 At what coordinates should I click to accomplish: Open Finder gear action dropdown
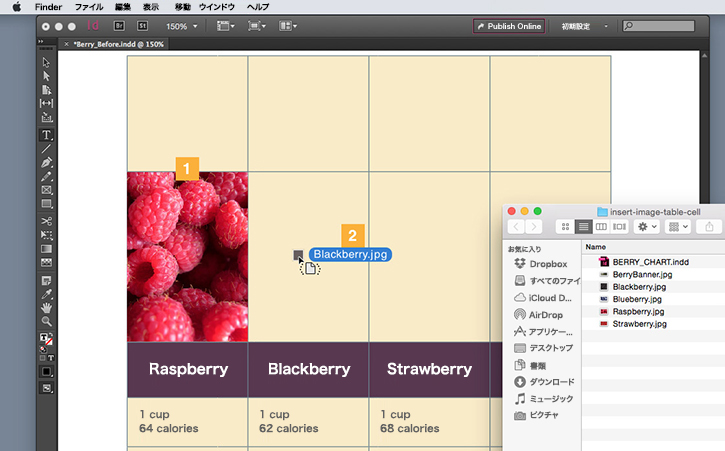pos(646,227)
